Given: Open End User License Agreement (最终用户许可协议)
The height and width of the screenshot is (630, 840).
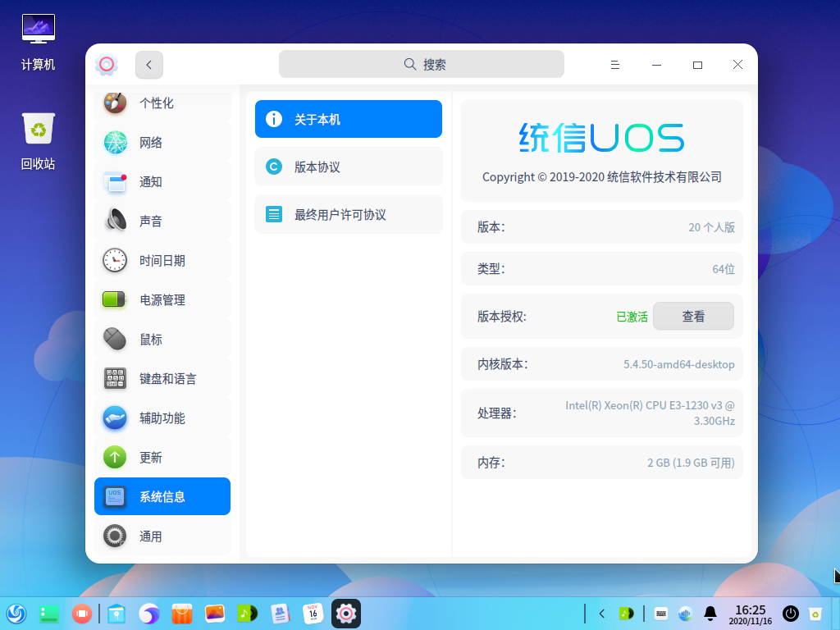Looking at the screenshot, I should tap(348, 214).
